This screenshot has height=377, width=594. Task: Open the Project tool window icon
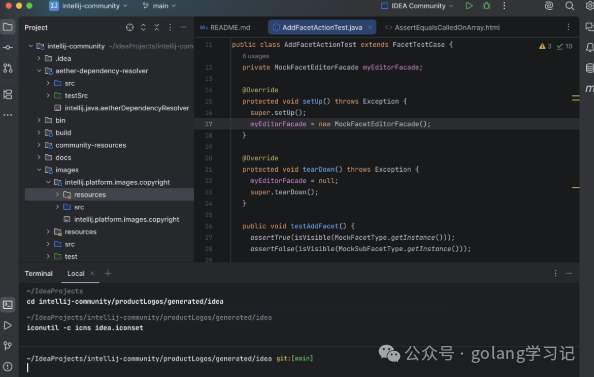tap(8, 27)
